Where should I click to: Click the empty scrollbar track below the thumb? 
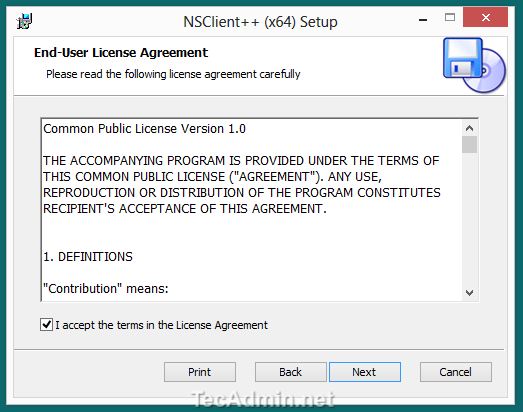pos(469,220)
